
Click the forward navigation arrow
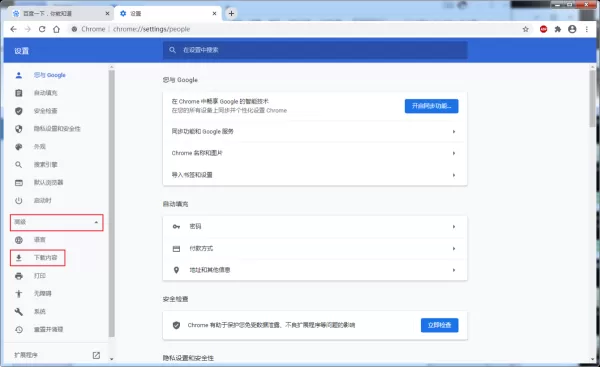point(28,29)
